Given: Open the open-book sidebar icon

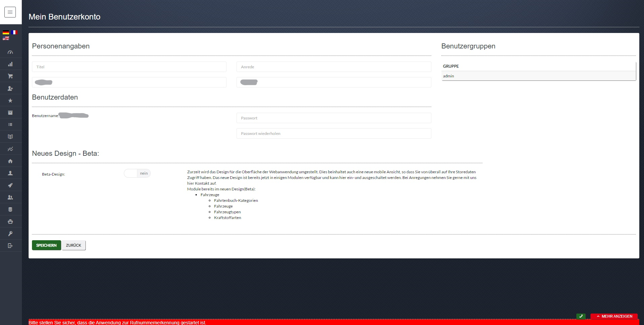Looking at the screenshot, I should (x=10, y=137).
